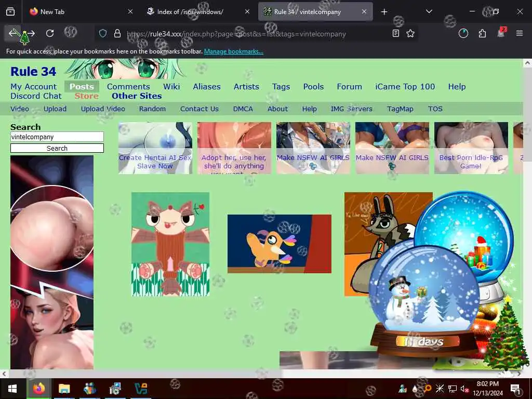The height and width of the screenshot is (399, 532).
Task: Visit the Forum
Action: pyautogui.click(x=350, y=87)
